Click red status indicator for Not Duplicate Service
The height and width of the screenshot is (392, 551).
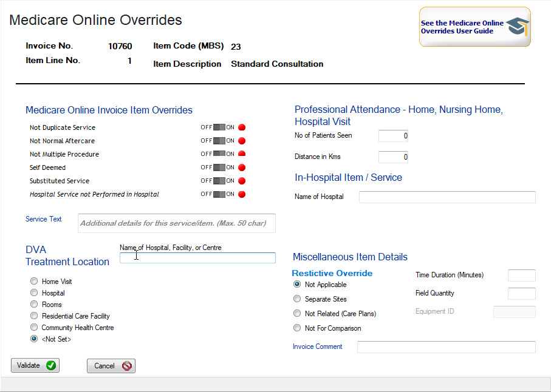pyautogui.click(x=242, y=127)
